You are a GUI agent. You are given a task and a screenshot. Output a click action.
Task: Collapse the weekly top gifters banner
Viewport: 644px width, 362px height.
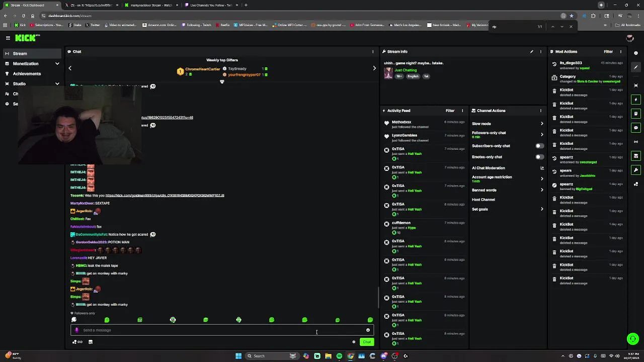[x=222, y=82]
